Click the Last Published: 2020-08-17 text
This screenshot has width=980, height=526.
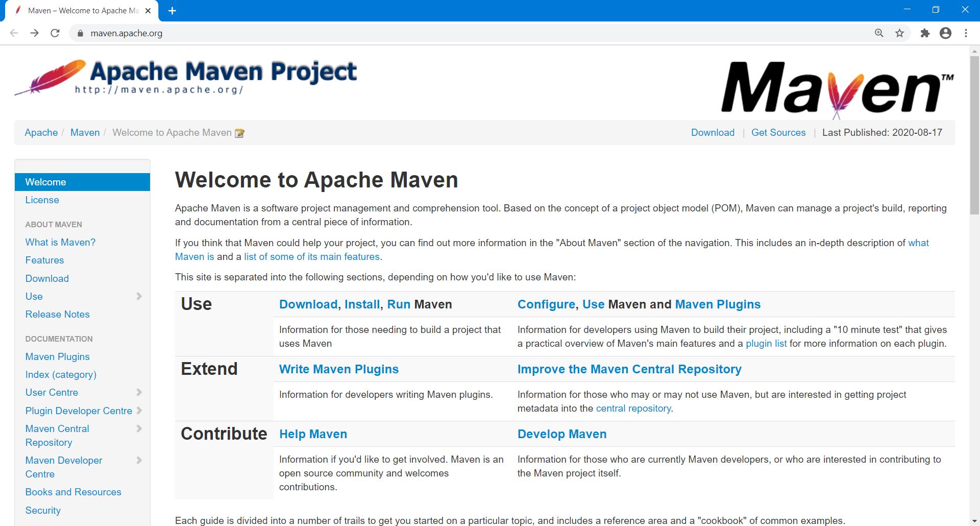coord(882,133)
